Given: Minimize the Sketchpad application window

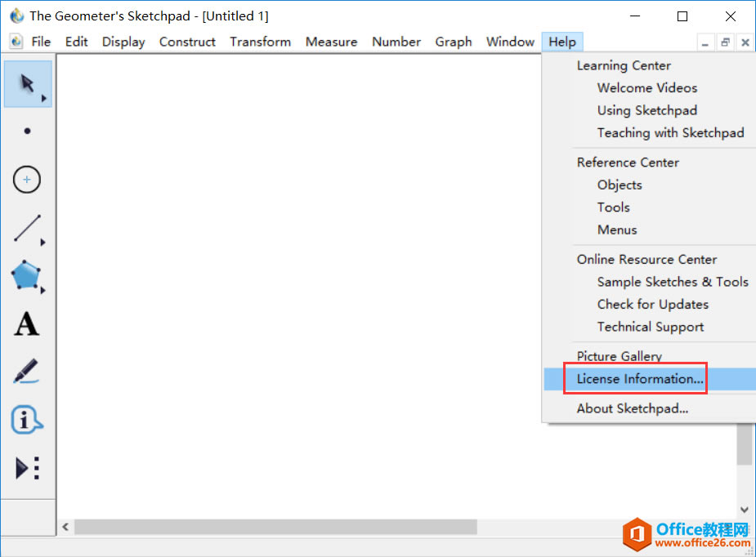Looking at the screenshot, I should tap(636, 16).
